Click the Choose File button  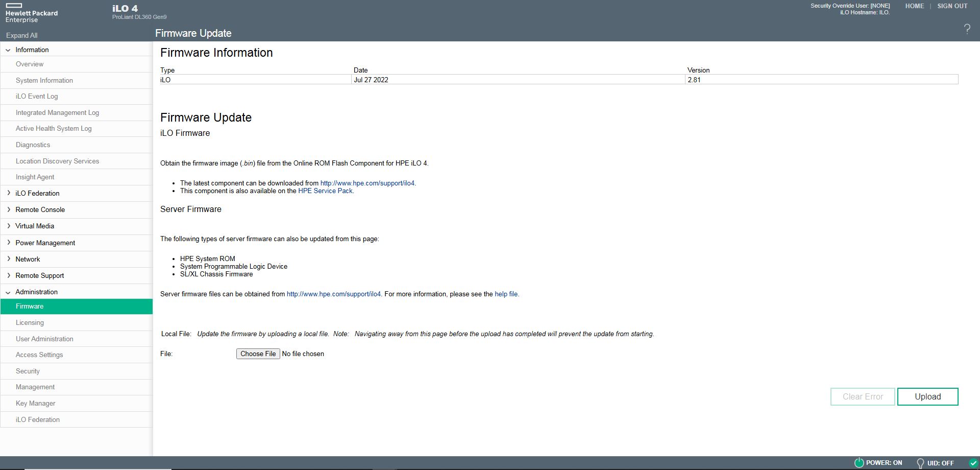point(258,354)
